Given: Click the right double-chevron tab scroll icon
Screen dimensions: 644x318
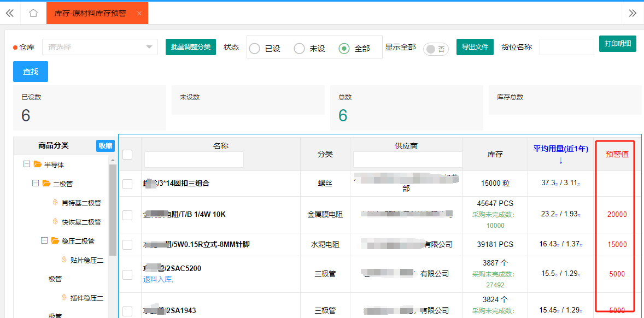Looking at the screenshot, I should 633,13.
